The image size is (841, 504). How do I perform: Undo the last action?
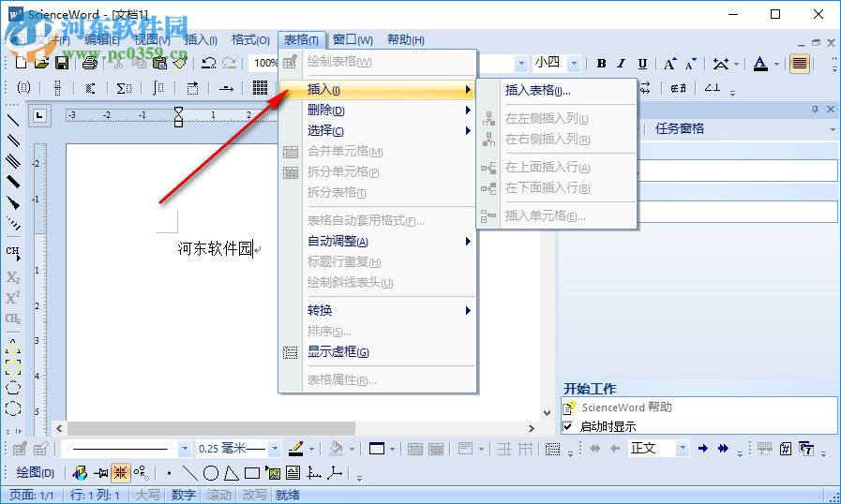click(x=208, y=63)
